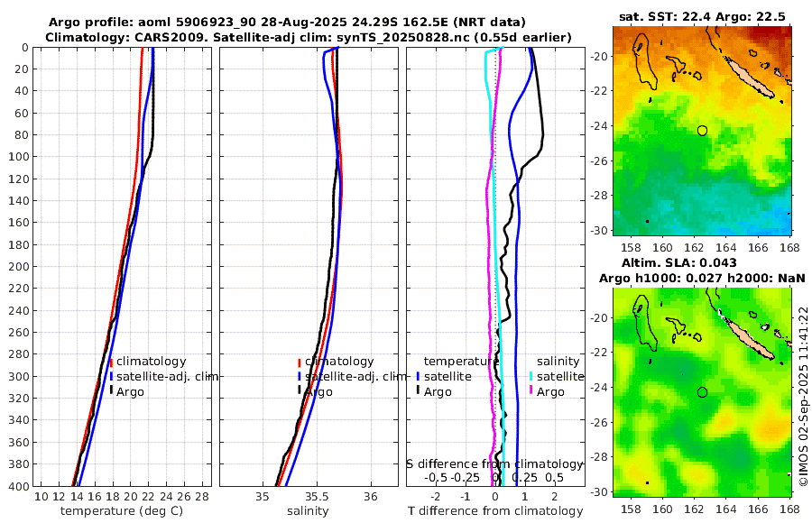Click the 'Altim. SLA: 0.043' heading

[678, 262]
